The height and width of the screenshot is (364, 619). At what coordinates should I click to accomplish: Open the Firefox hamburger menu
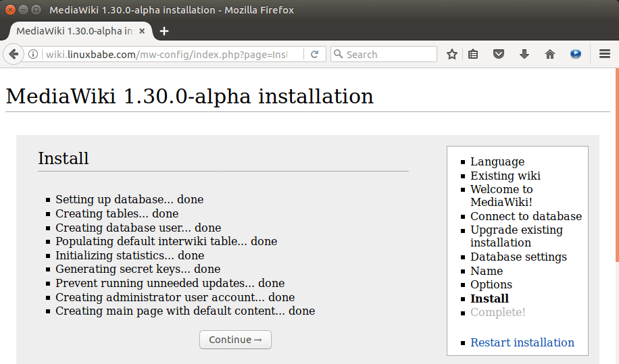[x=605, y=55]
